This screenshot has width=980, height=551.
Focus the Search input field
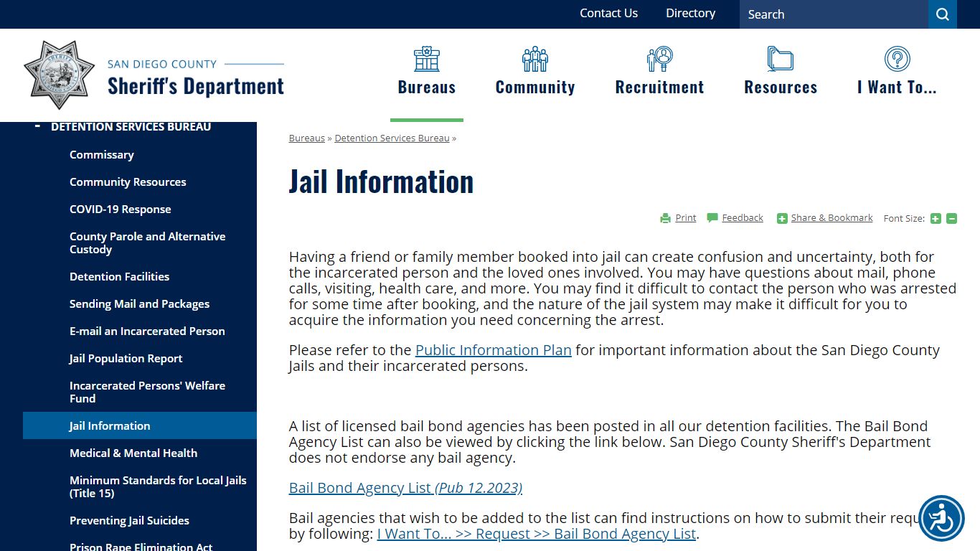834,14
